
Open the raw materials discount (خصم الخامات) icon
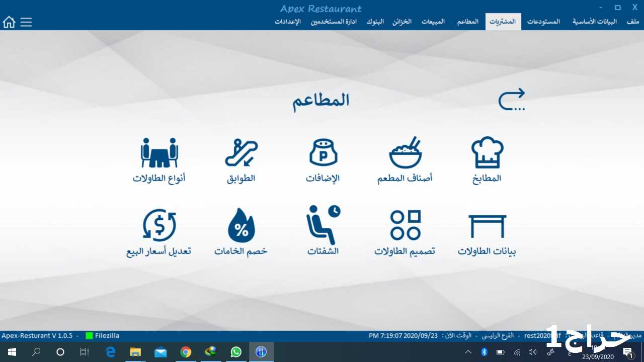241,225
